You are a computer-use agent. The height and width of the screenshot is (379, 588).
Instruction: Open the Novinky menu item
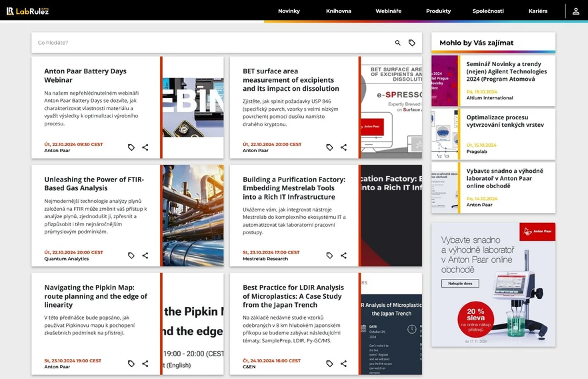click(289, 11)
